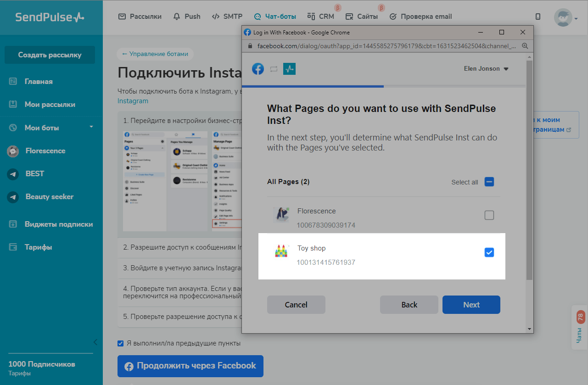This screenshot has height=385, width=588.
Task: Click the Next button in Facebook dialog
Action: coord(471,305)
